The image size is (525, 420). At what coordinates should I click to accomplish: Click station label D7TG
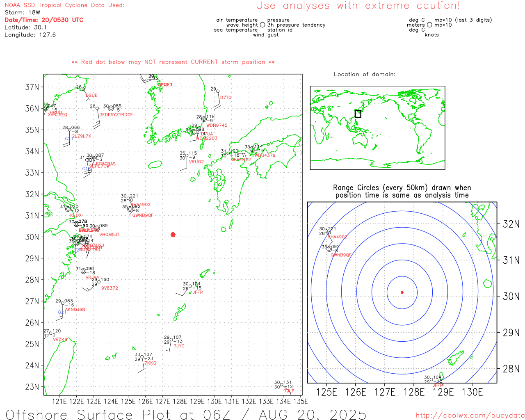point(226,98)
